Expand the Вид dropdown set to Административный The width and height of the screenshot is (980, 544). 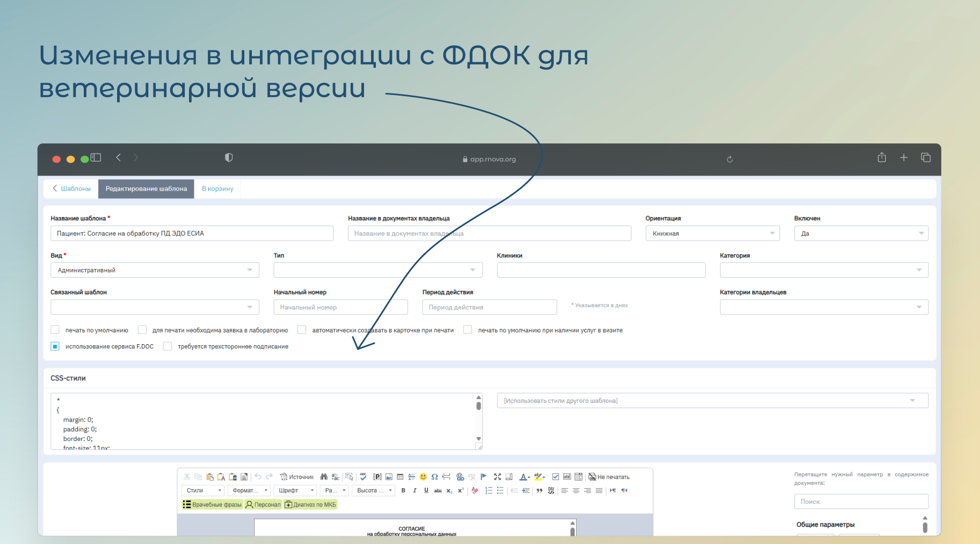coord(155,270)
